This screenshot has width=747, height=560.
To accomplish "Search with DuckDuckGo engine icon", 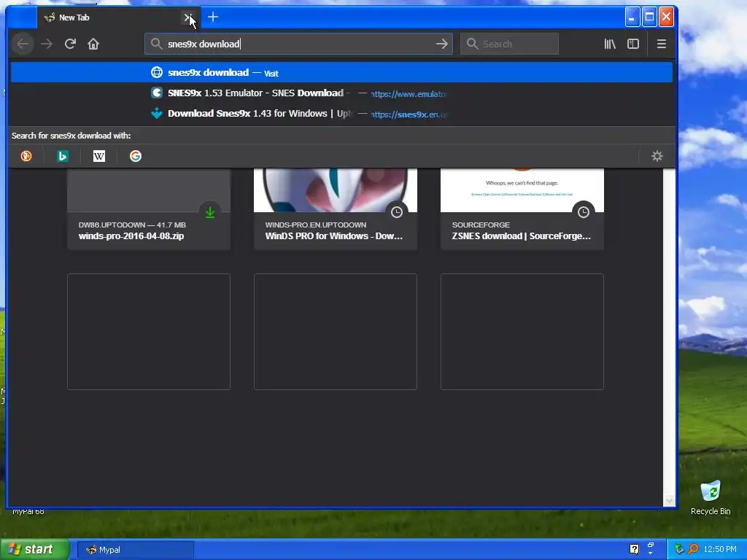I will (x=26, y=156).
